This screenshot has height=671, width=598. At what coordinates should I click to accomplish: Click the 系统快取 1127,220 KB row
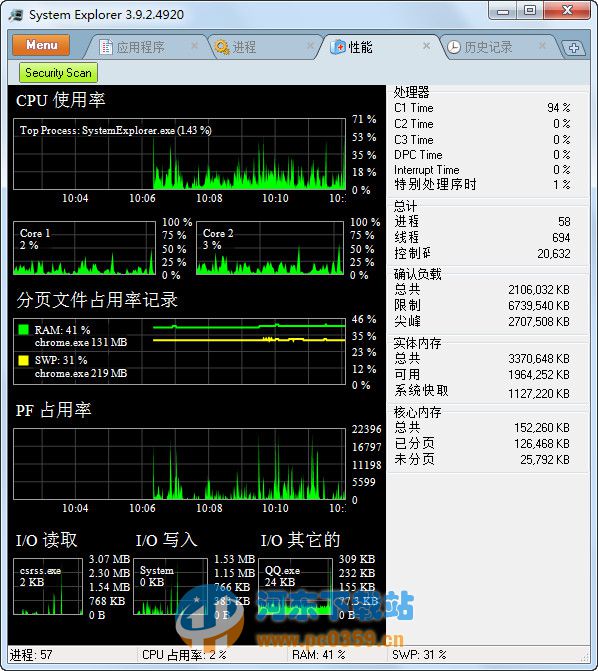[x=482, y=392]
